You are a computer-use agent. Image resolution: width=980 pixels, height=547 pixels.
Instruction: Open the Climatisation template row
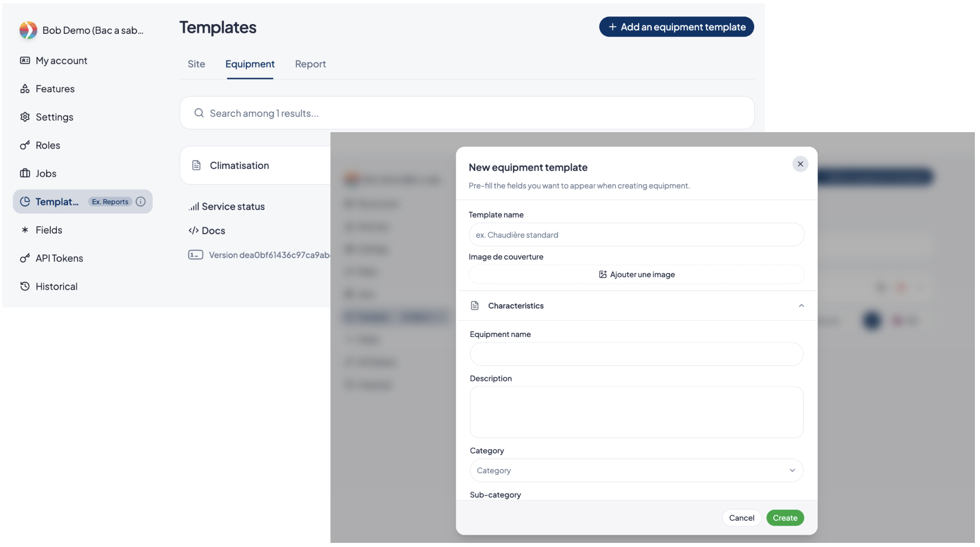[255, 165]
